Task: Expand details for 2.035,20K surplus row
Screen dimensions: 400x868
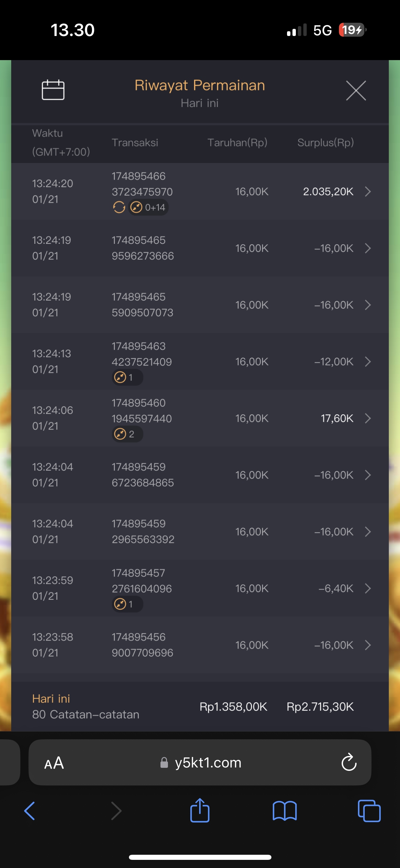Action: (368, 192)
